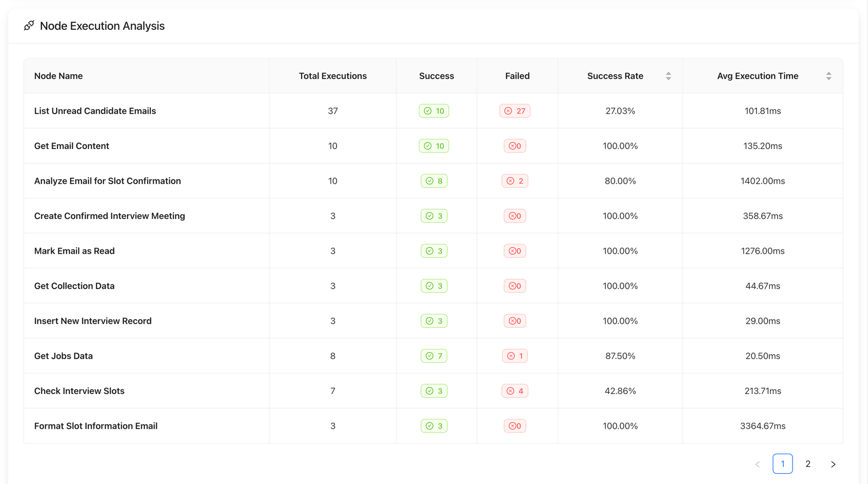Sort table by Avg Execution Time arrows
Viewport: 868px width, 484px height.
[x=828, y=76]
